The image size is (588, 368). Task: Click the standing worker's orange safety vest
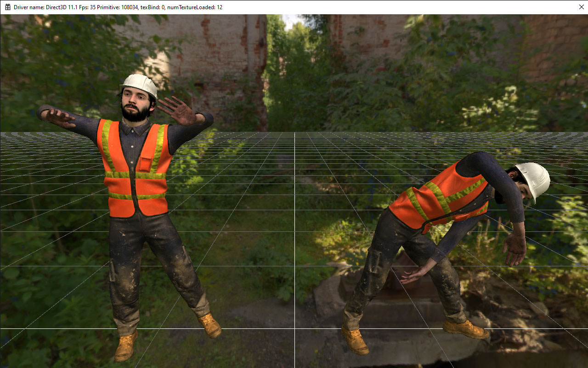click(135, 168)
